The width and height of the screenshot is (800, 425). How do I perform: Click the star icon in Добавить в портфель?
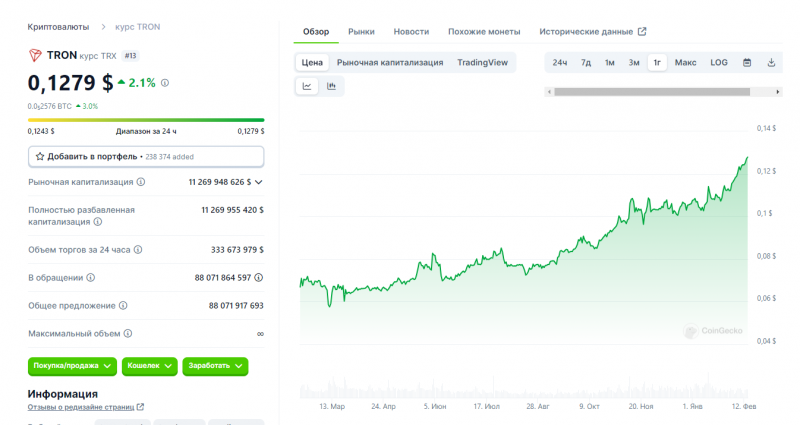tap(40, 157)
